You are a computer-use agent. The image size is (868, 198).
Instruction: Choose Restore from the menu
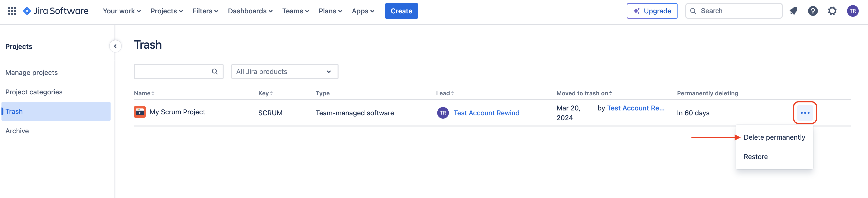tap(755, 157)
